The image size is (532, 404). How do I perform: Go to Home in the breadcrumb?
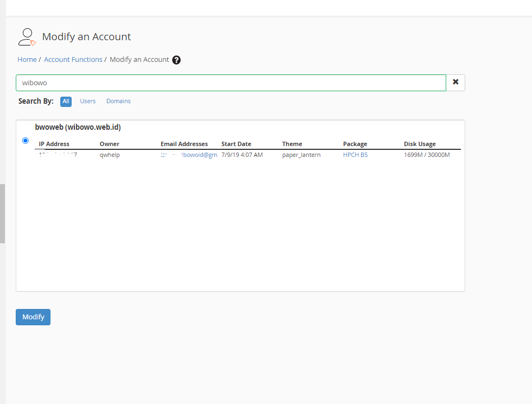coord(27,60)
